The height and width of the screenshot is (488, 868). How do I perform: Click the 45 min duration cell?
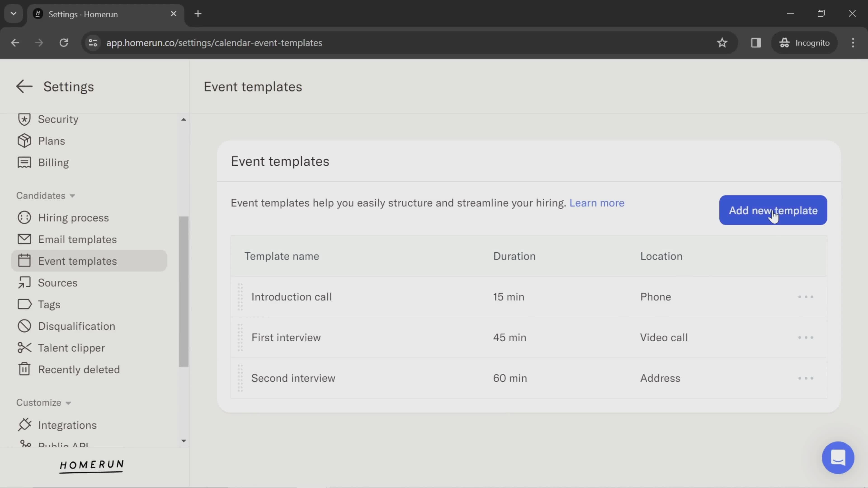(509, 338)
